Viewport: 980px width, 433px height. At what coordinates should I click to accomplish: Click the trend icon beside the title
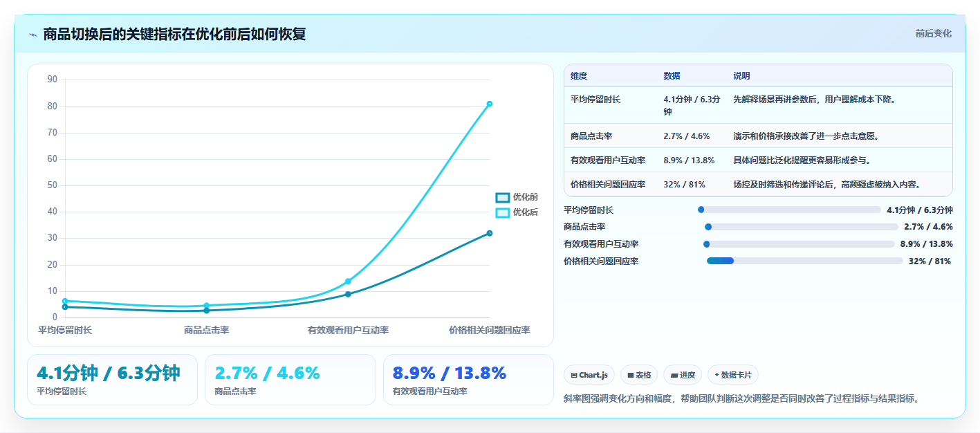pyautogui.click(x=33, y=35)
